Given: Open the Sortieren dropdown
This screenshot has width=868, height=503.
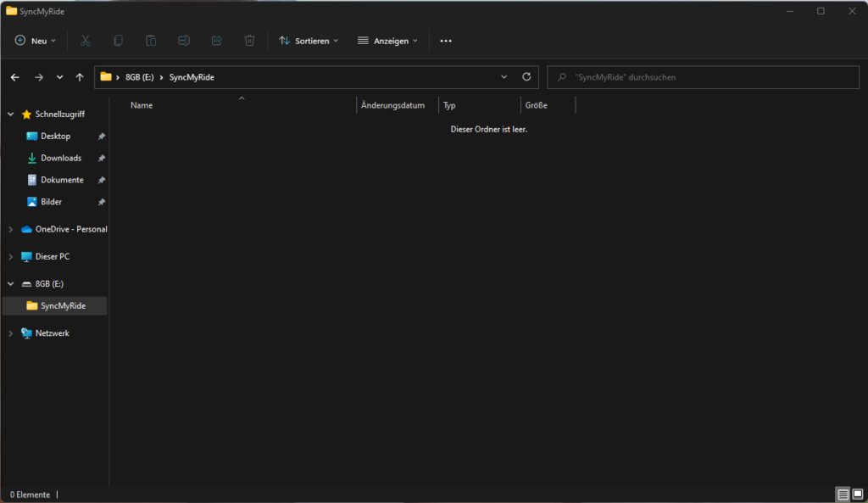Looking at the screenshot, I should (308, 40).
